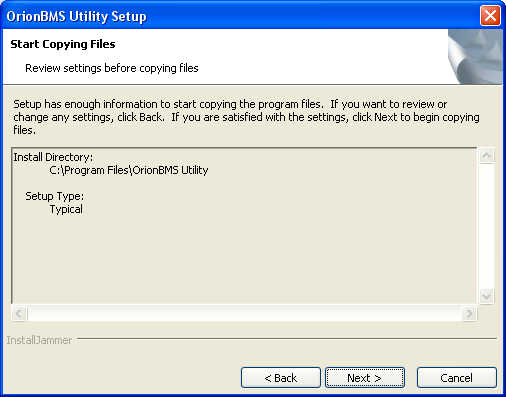This screenshot has height=397, width=506.
Task: Click the horizontal scrollbar right arrow
Action: 469,313
